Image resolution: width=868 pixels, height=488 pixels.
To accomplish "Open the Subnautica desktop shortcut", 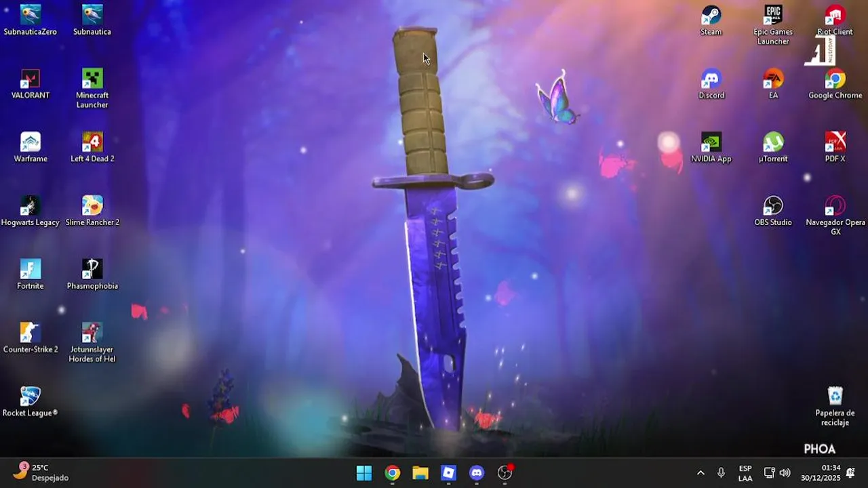I will [92, 20].
